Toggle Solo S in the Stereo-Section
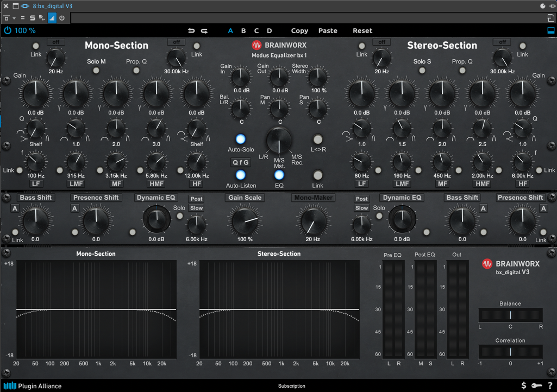The height and width of the screenshot is (392, 557). click(x=422, y=70)
